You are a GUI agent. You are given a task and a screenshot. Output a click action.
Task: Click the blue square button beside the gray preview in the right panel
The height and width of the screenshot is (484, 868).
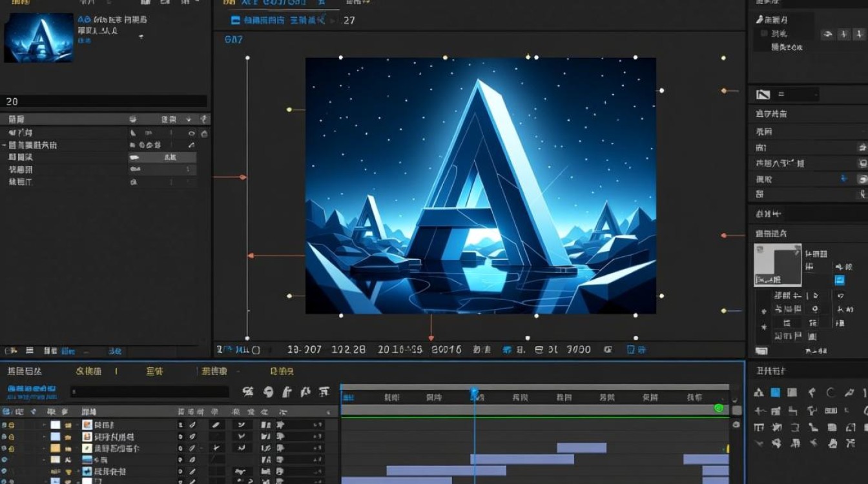[840, 280]
